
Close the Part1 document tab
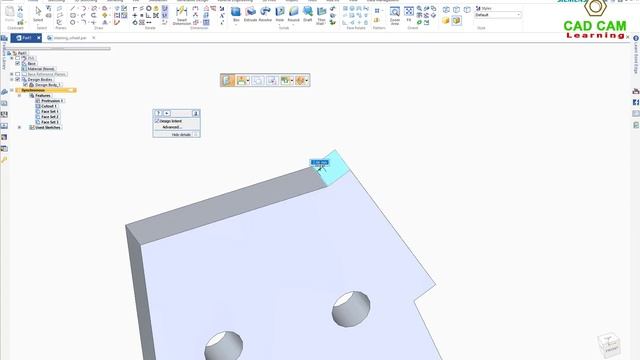pos(39,38)
